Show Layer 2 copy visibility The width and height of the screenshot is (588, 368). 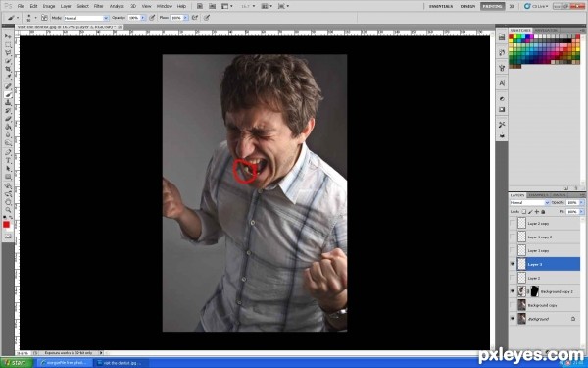(513, 223)
